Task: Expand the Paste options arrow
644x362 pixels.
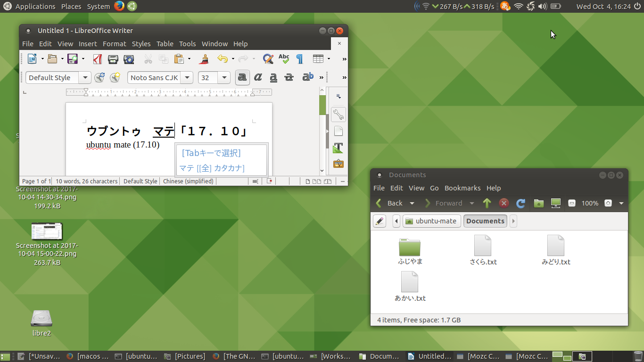Action: coord(189,59)
